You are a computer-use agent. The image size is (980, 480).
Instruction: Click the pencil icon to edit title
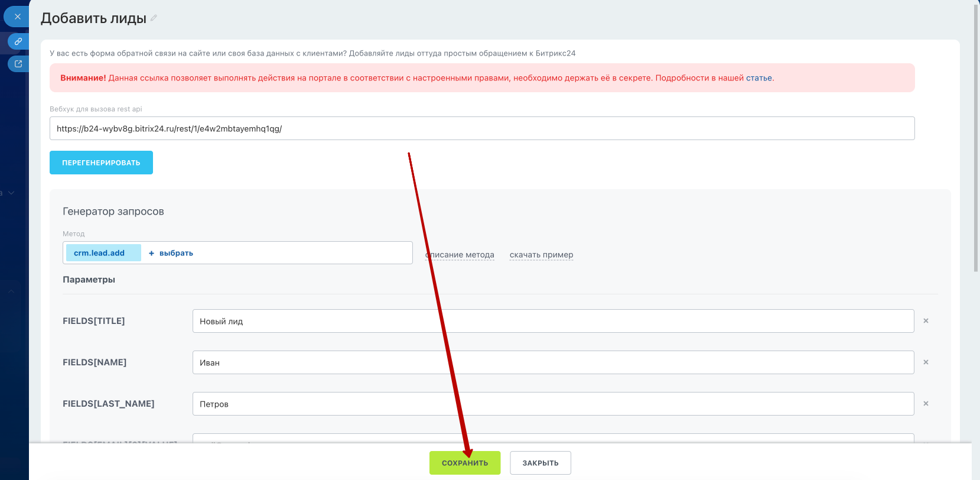[154, 18]
